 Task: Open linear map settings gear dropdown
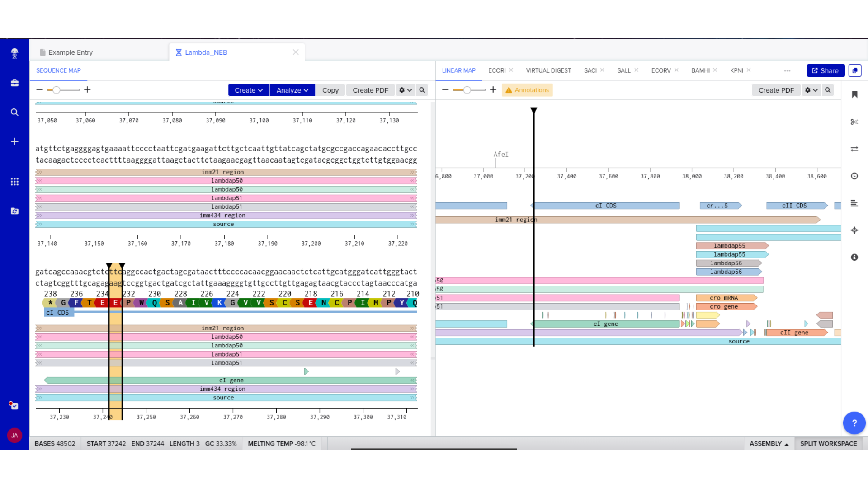811,90
